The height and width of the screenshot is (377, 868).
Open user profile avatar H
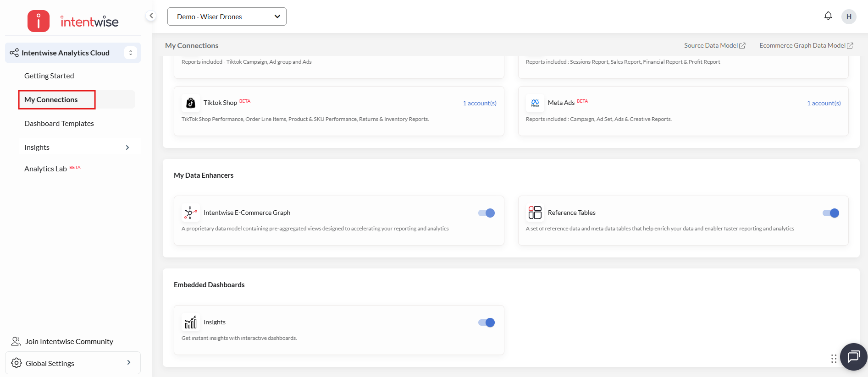click(849, 16)
